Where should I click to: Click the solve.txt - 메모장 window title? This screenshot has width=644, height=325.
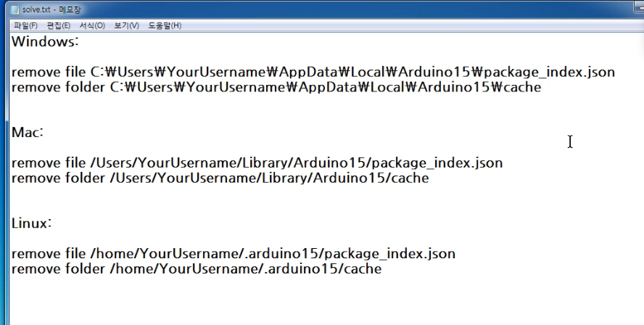51,9
